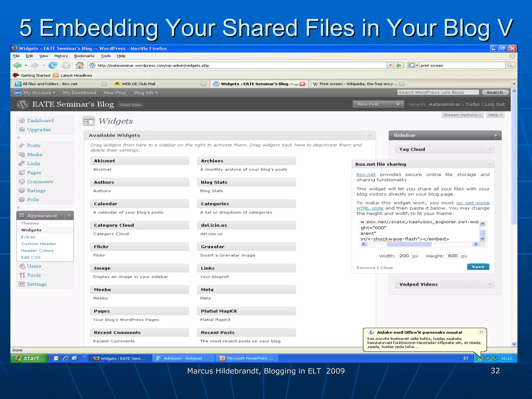Click the Users icon in sidebar
532x399 pixels.
pos(22,266)
